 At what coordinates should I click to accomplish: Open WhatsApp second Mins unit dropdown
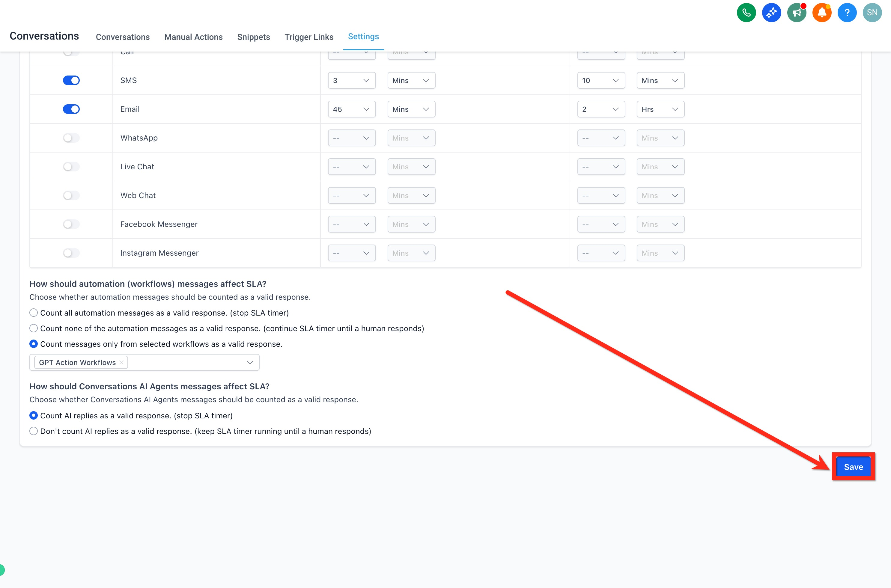[660, 138]
